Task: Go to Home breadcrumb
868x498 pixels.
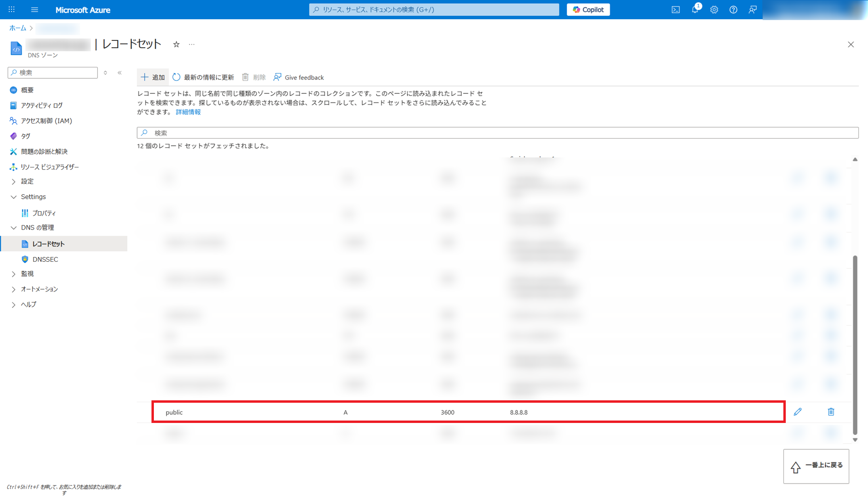Action: coord(18,28)
